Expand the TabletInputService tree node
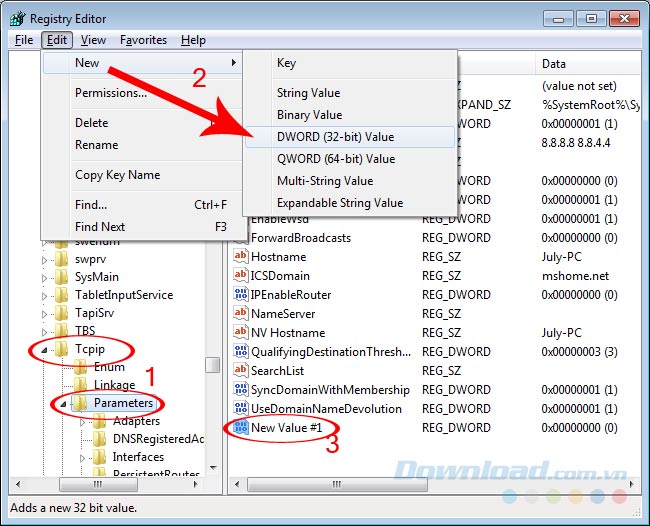Viewport: 650px width, 526px height. [44, 296]
